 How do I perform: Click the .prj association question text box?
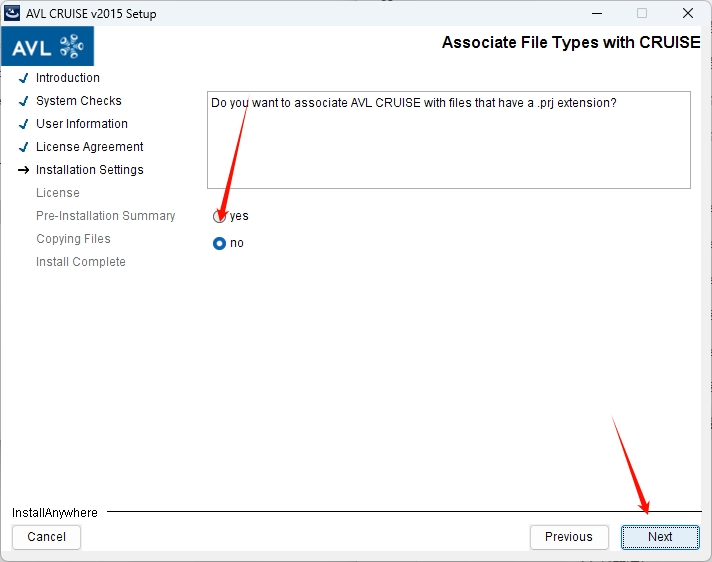448,140
